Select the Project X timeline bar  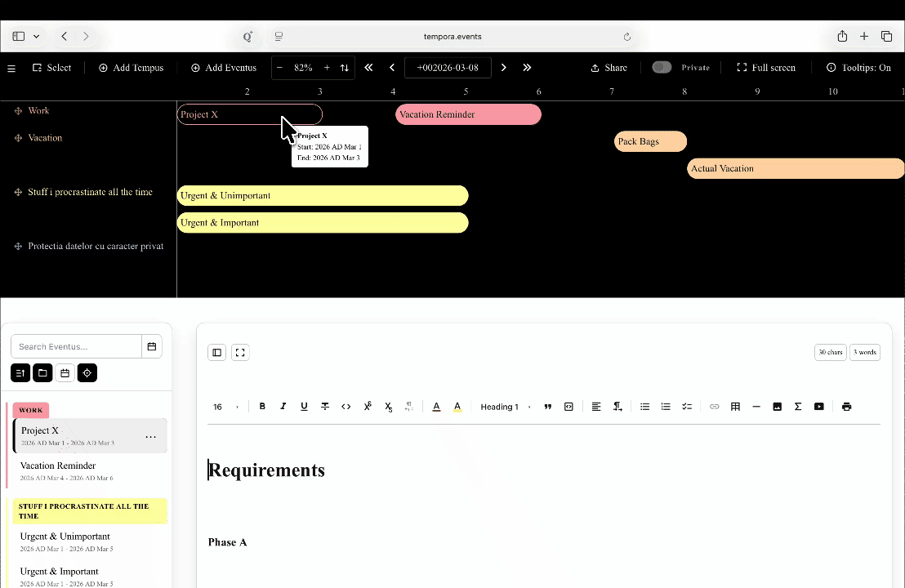249,114
